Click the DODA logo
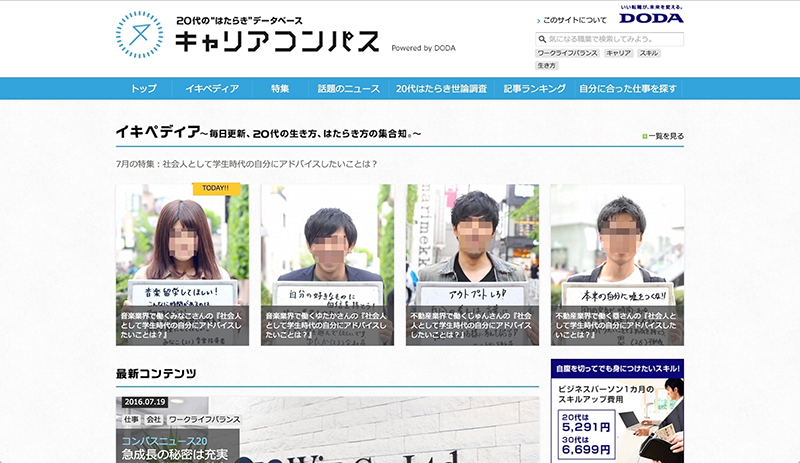 tap(651, 17)
